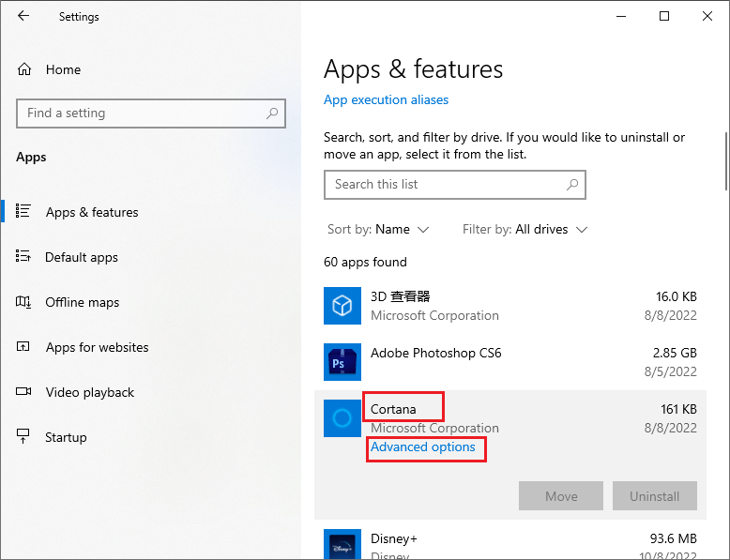The height and width of the screenshot is (560, 730).
Task: Click the vertical scrollbar thumb
Action: [x=726, y=161]
